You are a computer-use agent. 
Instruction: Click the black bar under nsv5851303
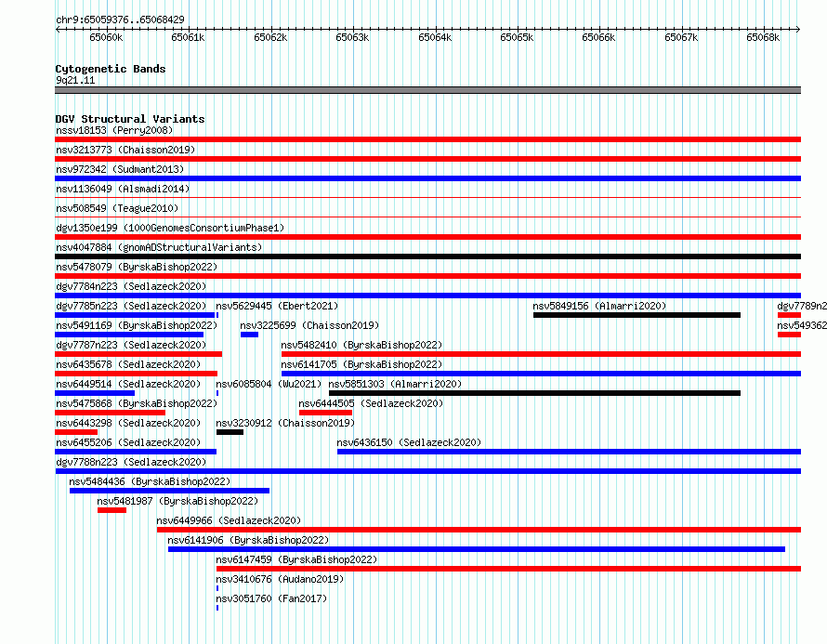(534, 393)
